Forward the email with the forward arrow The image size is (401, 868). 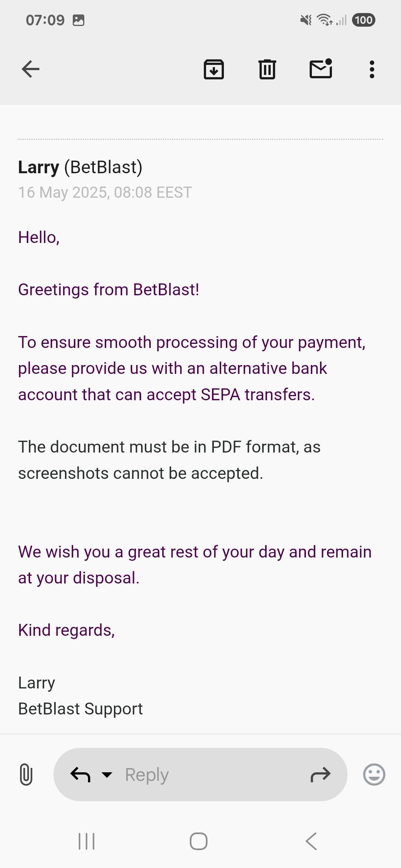point(320,775)
